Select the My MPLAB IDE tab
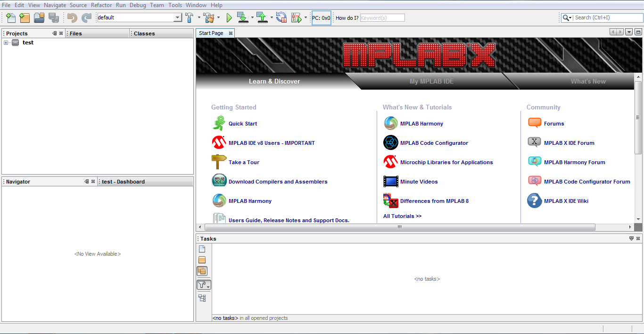 click(431, 81)
